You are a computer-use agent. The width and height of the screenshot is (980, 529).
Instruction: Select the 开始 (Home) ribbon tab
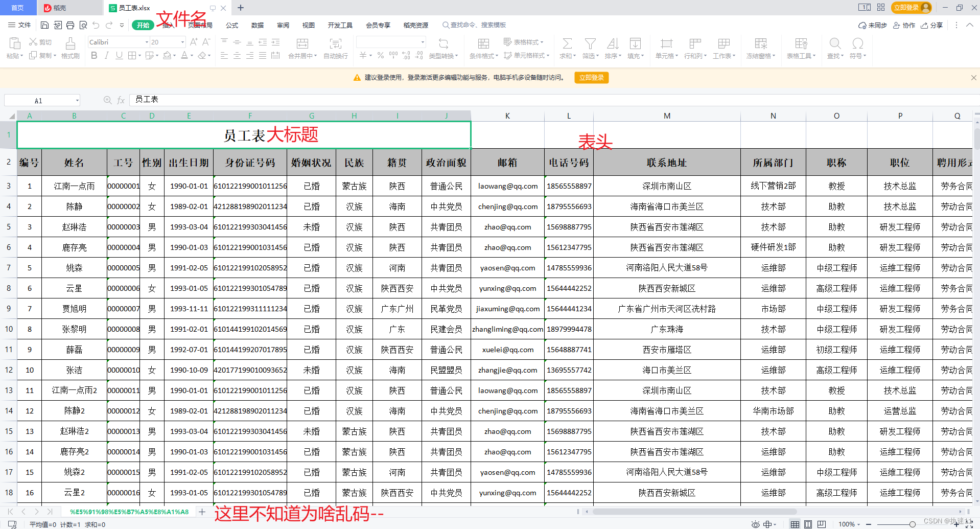click(143, 25)
